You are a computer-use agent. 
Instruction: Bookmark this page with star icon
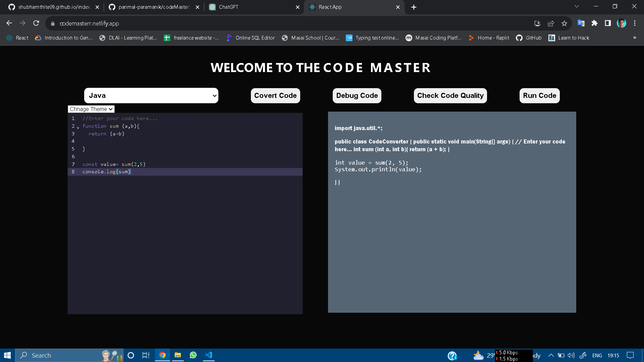564,23
